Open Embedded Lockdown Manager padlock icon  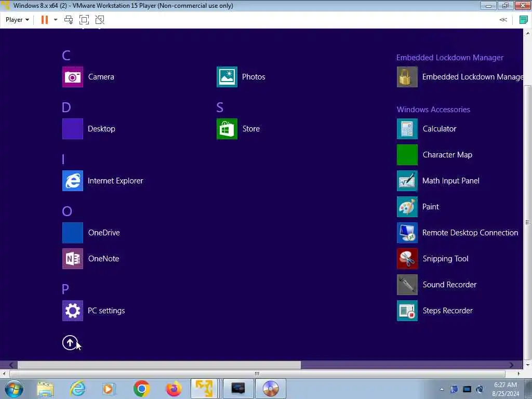(x=407, y=77)
